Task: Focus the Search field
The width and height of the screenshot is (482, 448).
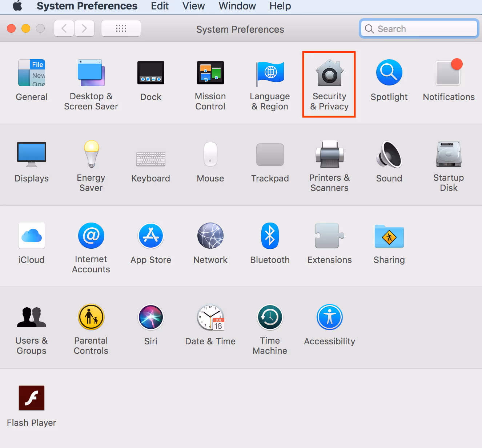Action: pos(419,29)
